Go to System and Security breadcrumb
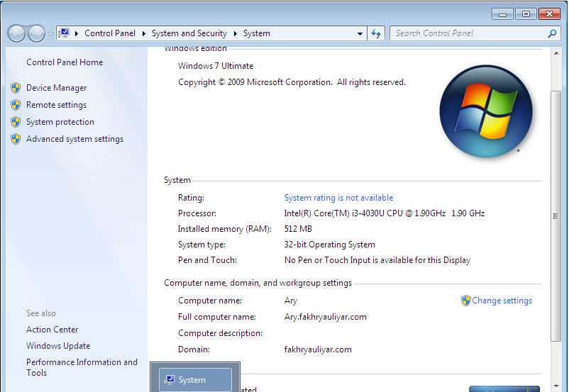This screenshot has width=569, height=392. click(189, 33)
